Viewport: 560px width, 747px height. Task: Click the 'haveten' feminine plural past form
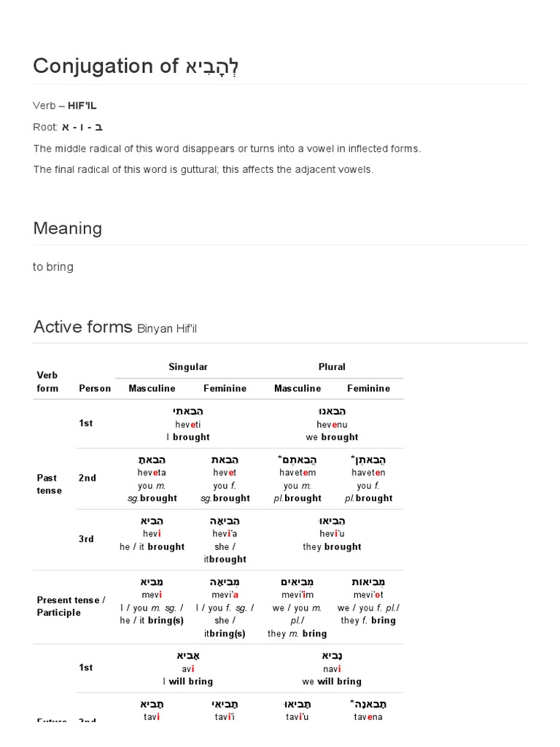[368, 473]
